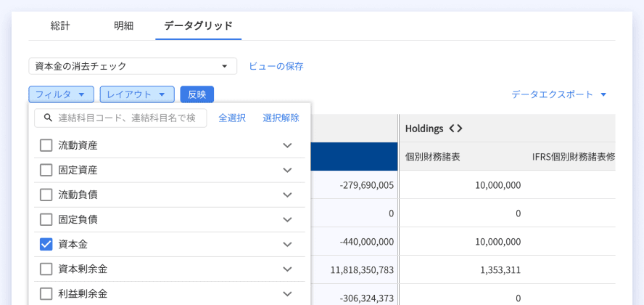Expand the 資本剰余金 row chevron
Viewport: 644px width, 305px height.
tap(287, 269)
